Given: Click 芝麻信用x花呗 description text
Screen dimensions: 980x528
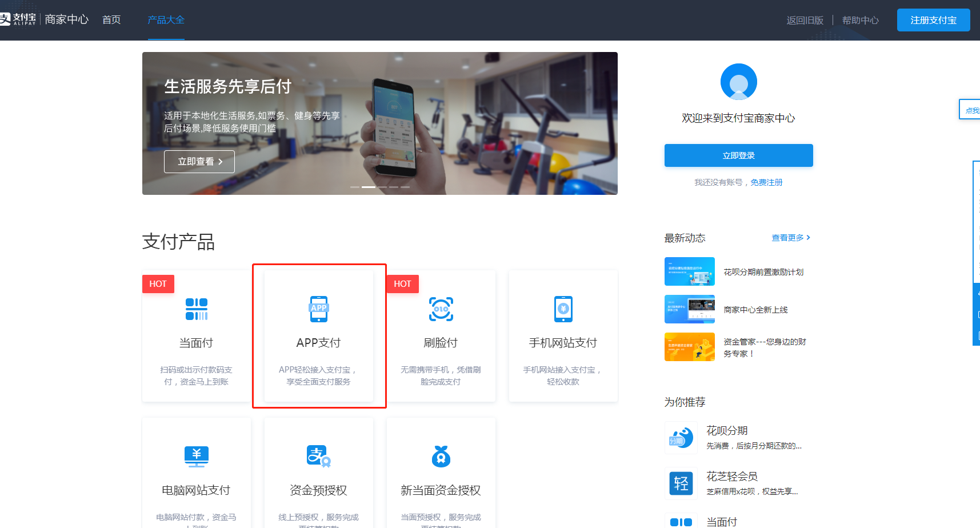Looking at the screenshot, I should click(752, 491).
